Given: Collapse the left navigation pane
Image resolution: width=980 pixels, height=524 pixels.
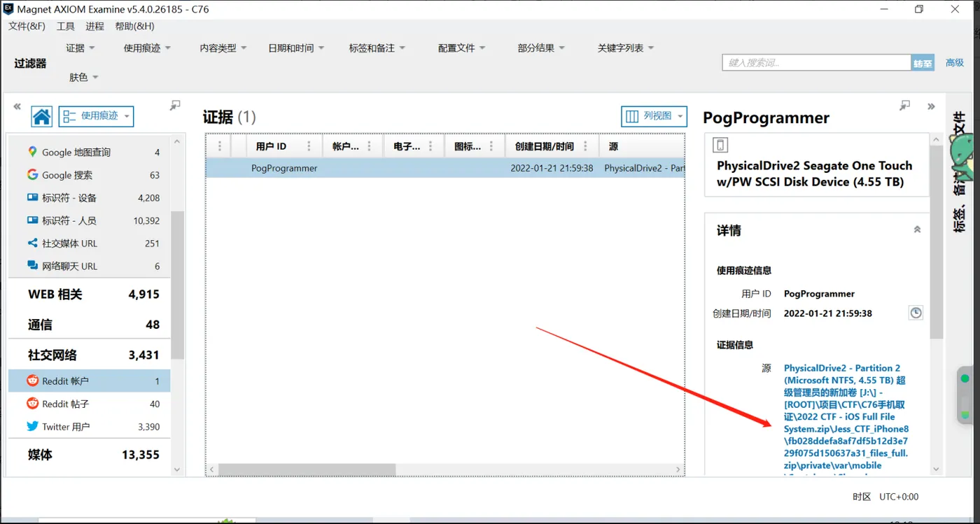Looking at the screenshot, I should pos(17,106).
